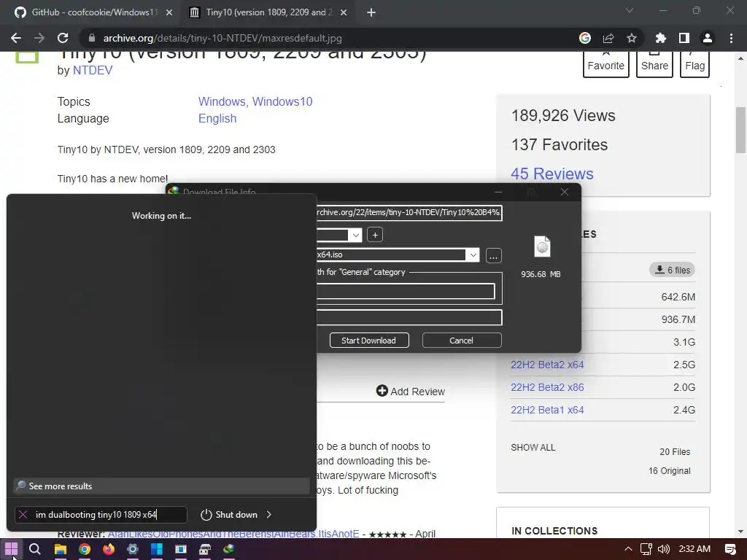Open a new Chrome tab

coord(371,13)
